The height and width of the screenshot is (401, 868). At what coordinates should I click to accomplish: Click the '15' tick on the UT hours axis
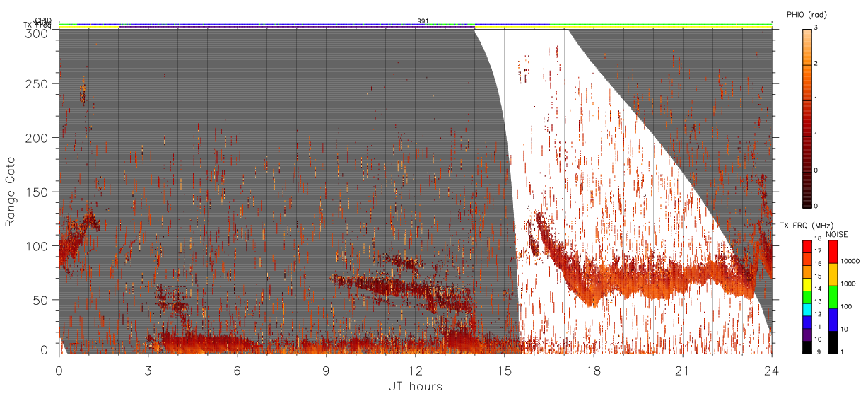click(x=504, y=371)
